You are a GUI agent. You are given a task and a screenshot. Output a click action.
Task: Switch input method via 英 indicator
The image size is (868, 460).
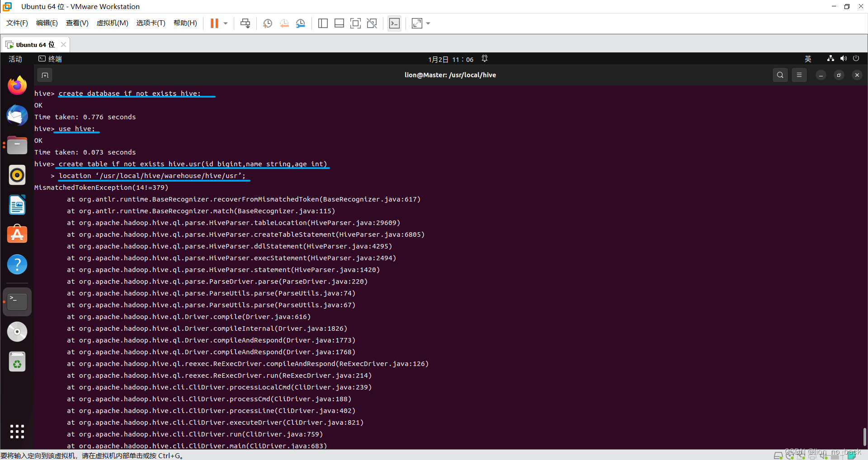(x=808, y=59)
